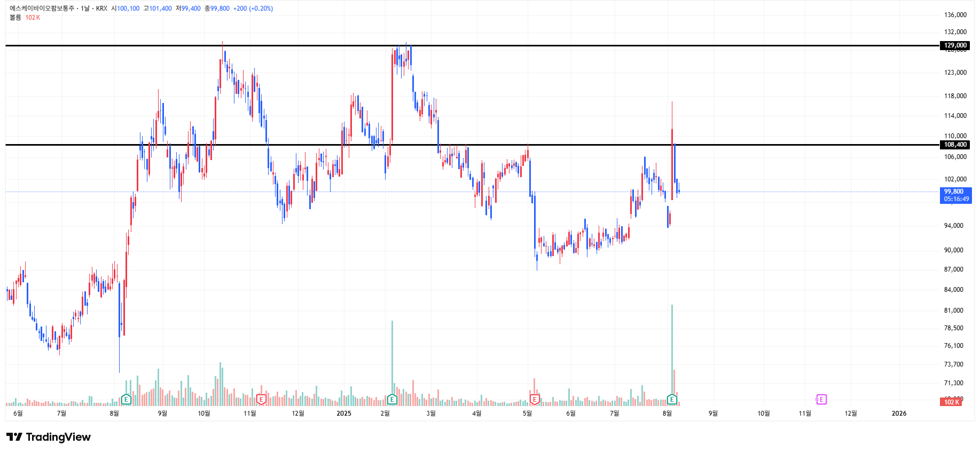Click the 2026 label on the time axis
The height and width of the screenshot is (453, 980).
(x=899, y=414)
